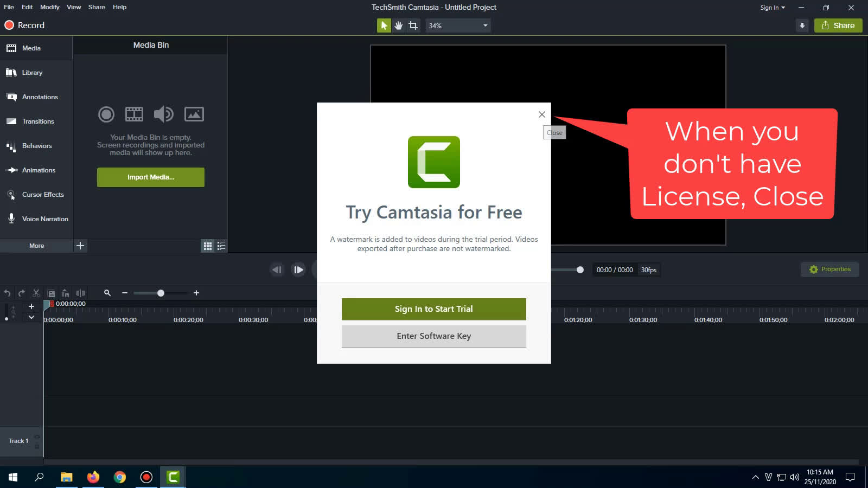Toggle the Behaviors panel
Screen dimensions: 868x488
tap(36, 145)
